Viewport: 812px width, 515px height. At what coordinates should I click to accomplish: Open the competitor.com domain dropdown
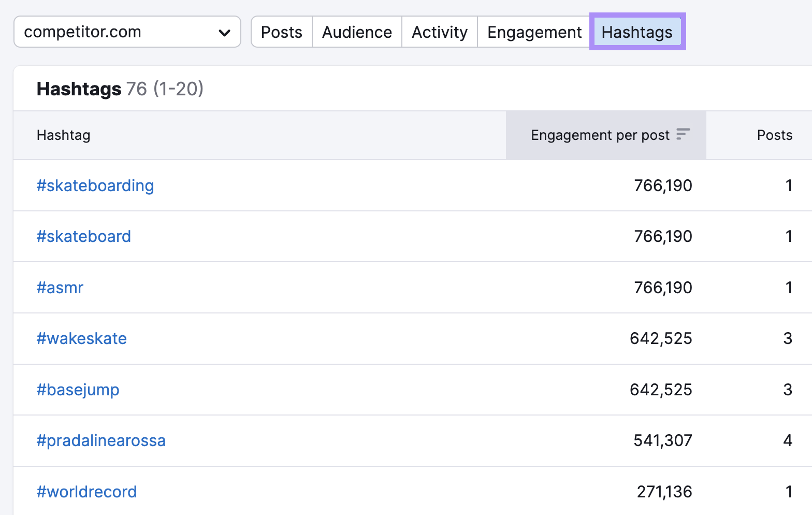point(127,32)
